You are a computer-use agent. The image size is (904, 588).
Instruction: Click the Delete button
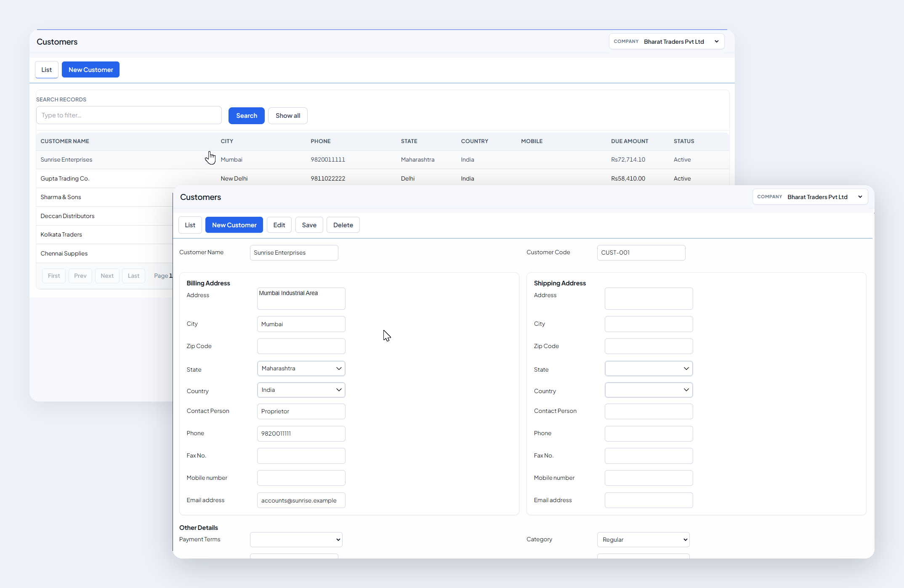pyautogui.click(x=343, y=225)
